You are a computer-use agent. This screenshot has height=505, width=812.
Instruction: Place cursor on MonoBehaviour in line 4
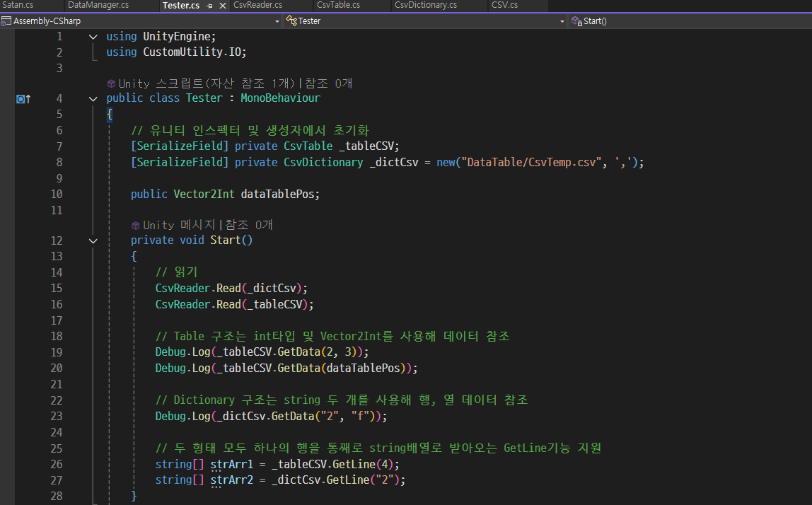pyautogui.click(x=280, y=98)
